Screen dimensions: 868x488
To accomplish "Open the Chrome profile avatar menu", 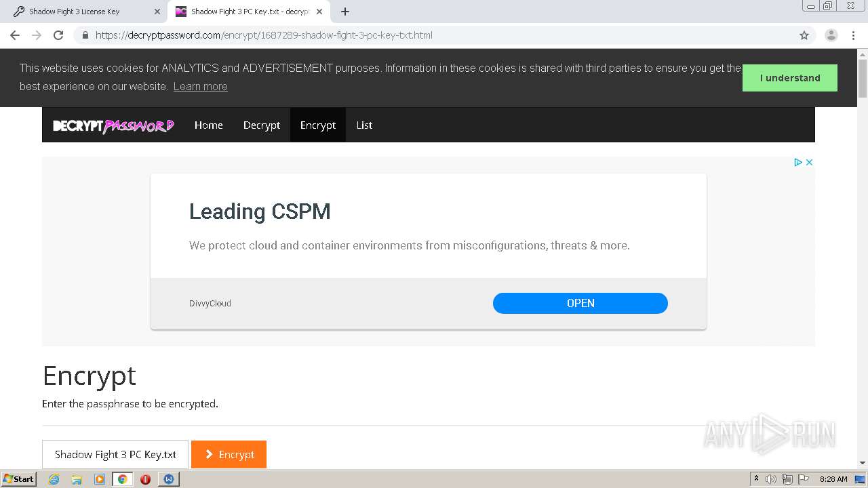I will coord(831,35).
